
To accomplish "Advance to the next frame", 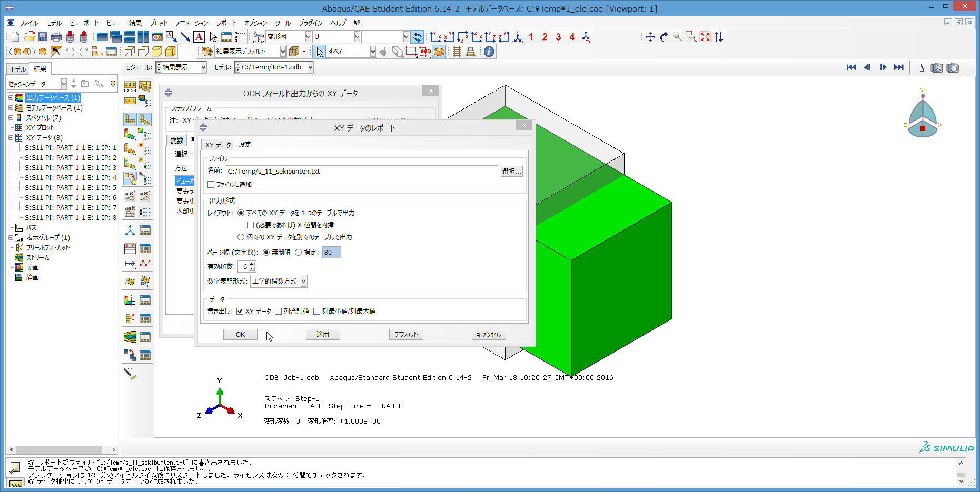I will [x=883, y=67].
